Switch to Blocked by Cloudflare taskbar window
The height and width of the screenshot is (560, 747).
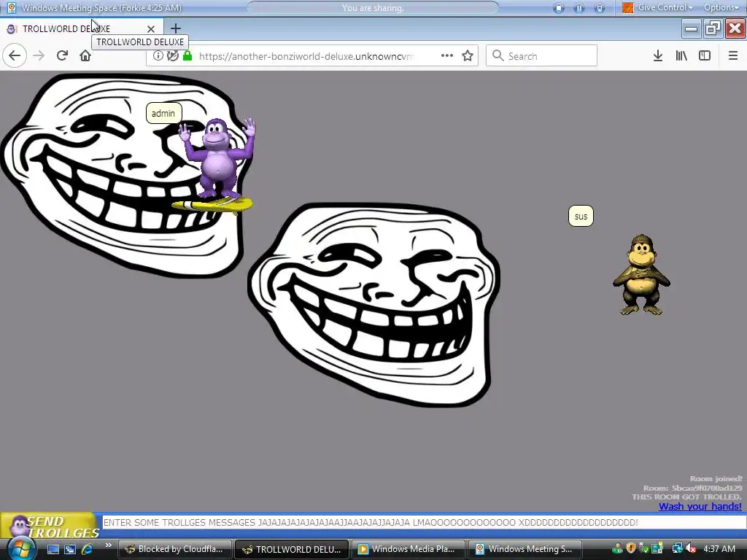[x=174, y=549]
